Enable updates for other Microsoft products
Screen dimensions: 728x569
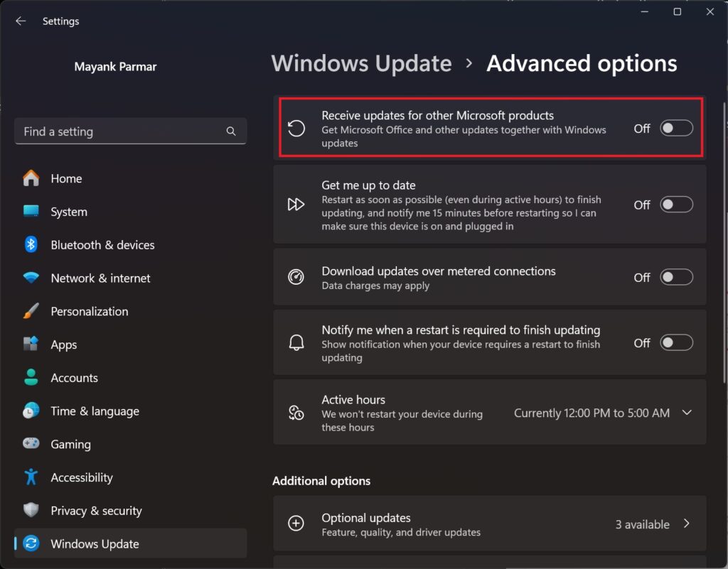pyautogui.click(x=675, y=128)
